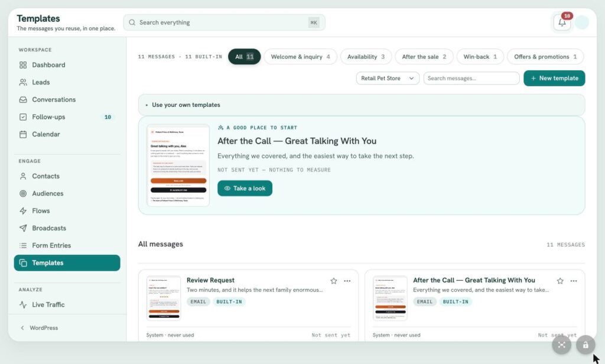Click the Conversations inbox icon
Viewport: 605px width, 364px height.
[x=23, y=100]
